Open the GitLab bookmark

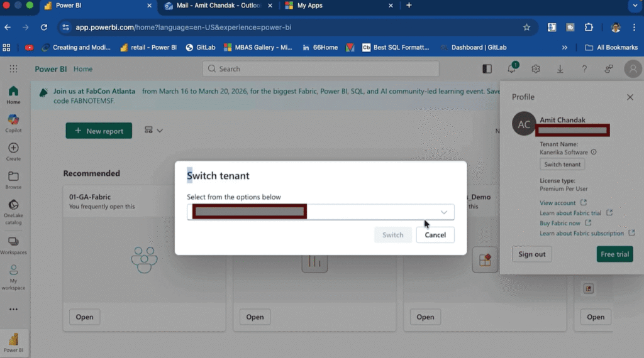pyautogui.click(x=201, y=48)
